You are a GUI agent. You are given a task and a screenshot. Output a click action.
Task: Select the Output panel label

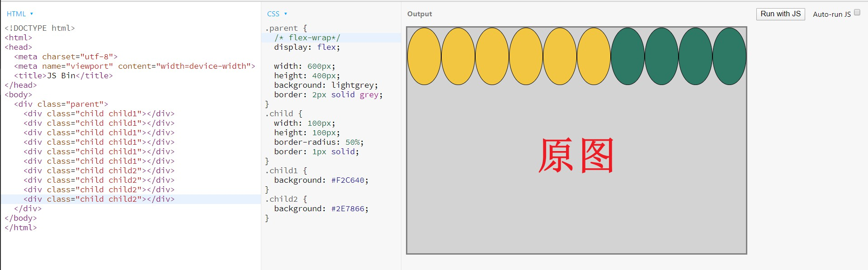click(x=420, y=14)
